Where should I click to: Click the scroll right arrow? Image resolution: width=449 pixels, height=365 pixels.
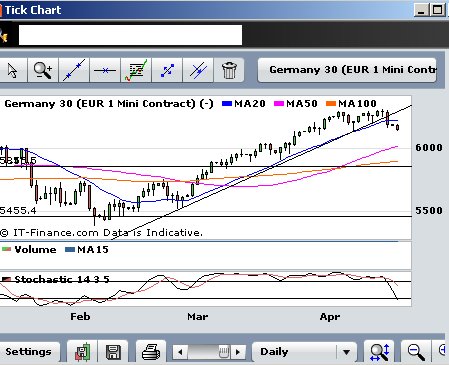[x=238, y=352]
